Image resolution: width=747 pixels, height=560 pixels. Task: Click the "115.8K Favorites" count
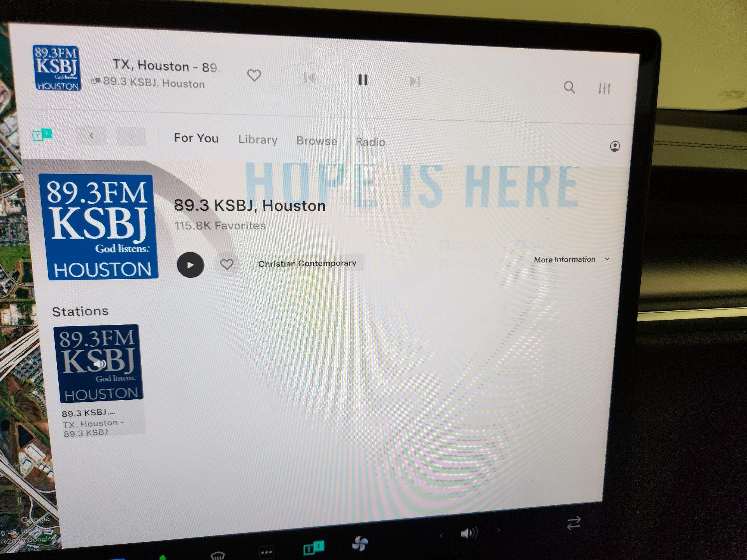(x=220, y=226)
